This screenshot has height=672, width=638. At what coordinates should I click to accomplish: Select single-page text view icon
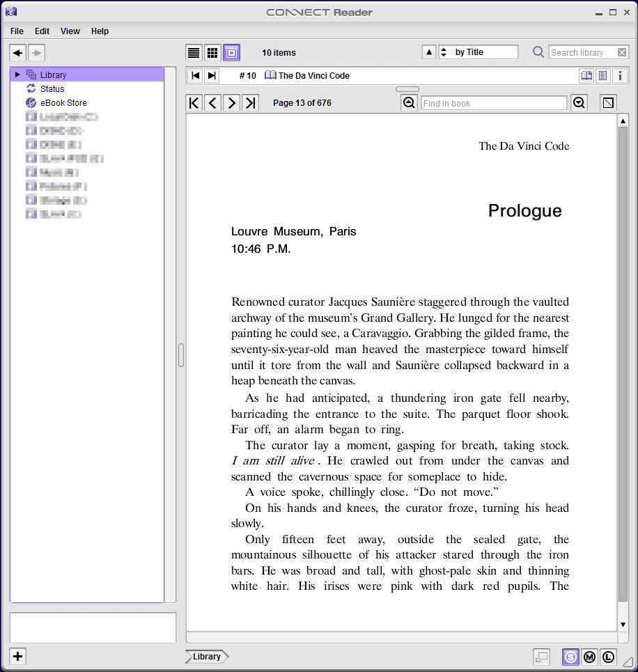pos(603,76)
